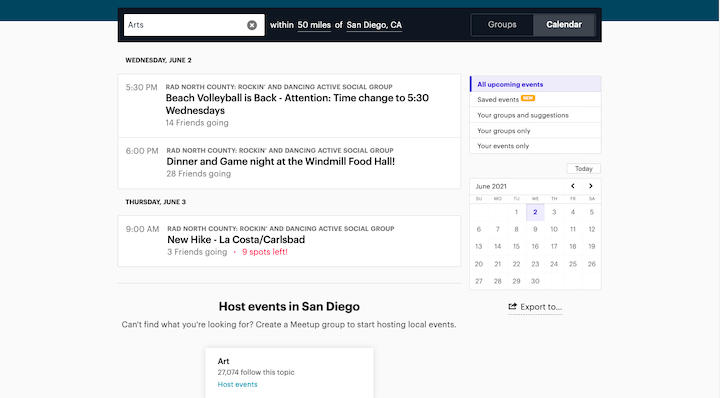
Task: Select June 21 in calendar
Action: pyautogui.click(x=497, y=264)
